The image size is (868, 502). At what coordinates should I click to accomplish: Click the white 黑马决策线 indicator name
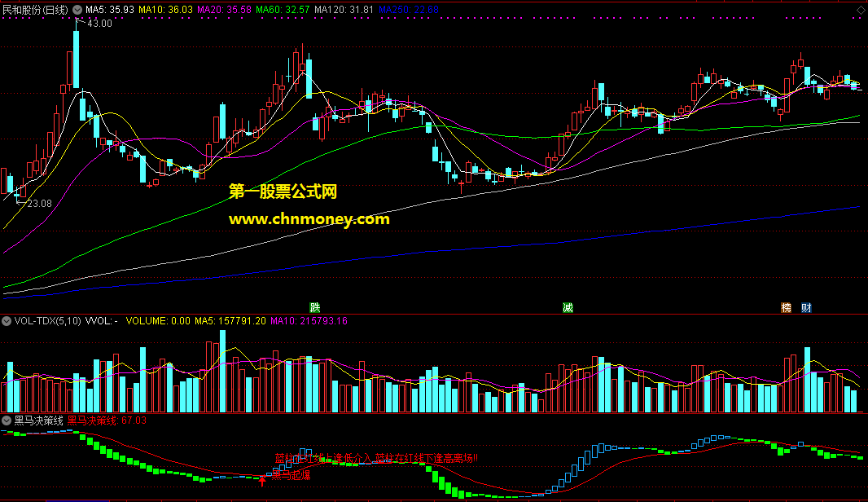(x=38, y=421)
